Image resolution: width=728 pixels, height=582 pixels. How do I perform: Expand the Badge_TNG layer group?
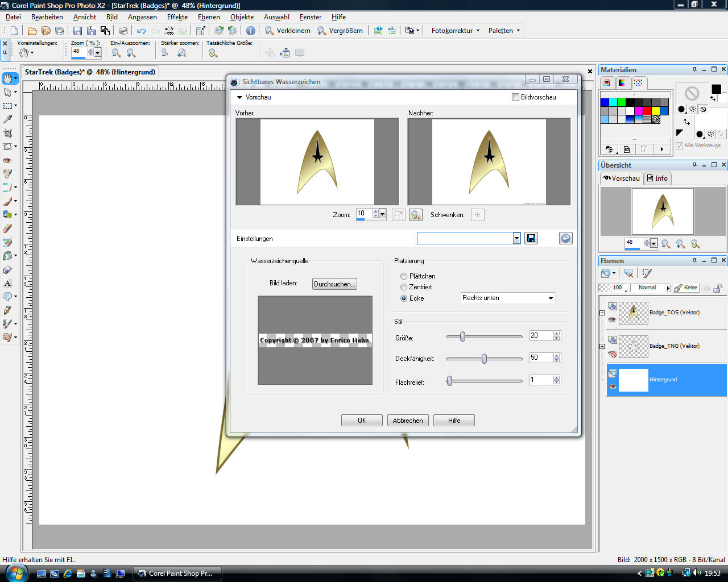(602, 346)
